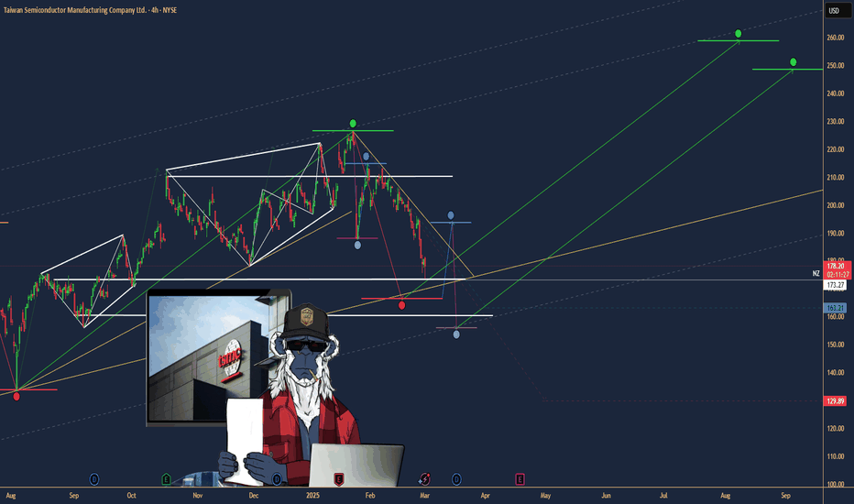The width and height of the screenshot is (854, 504).
Task: Select the red 129.89 price label
Action: pyautogui.click(x=836, y=401)
